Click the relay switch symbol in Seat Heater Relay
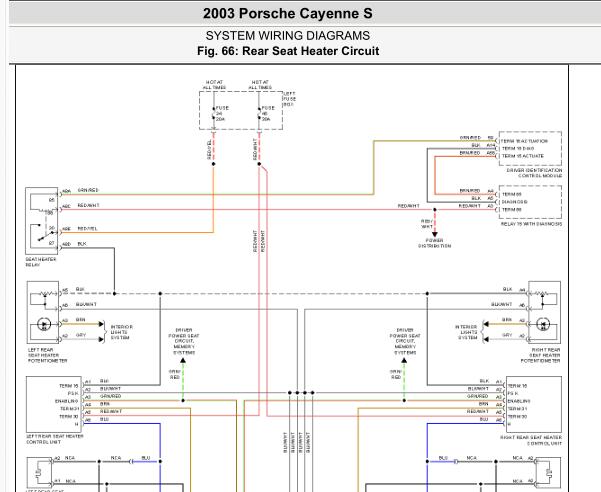This screenshot has width=601, height=492. 45,233
